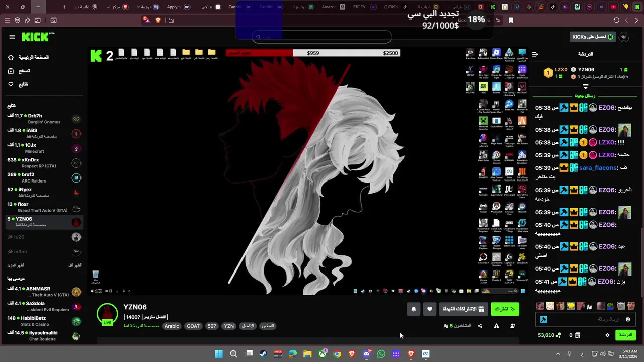
Task: Click the الافضل tag
Action: coord(248,326)
